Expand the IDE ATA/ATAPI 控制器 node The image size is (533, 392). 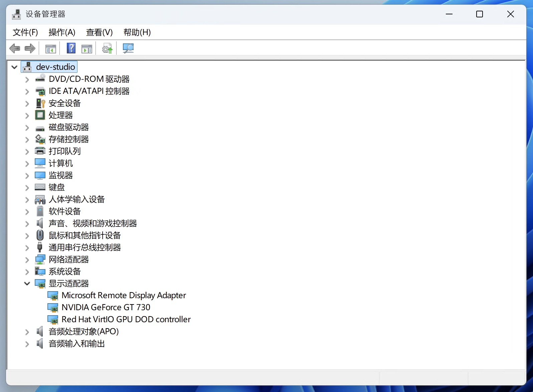point(27,91)
